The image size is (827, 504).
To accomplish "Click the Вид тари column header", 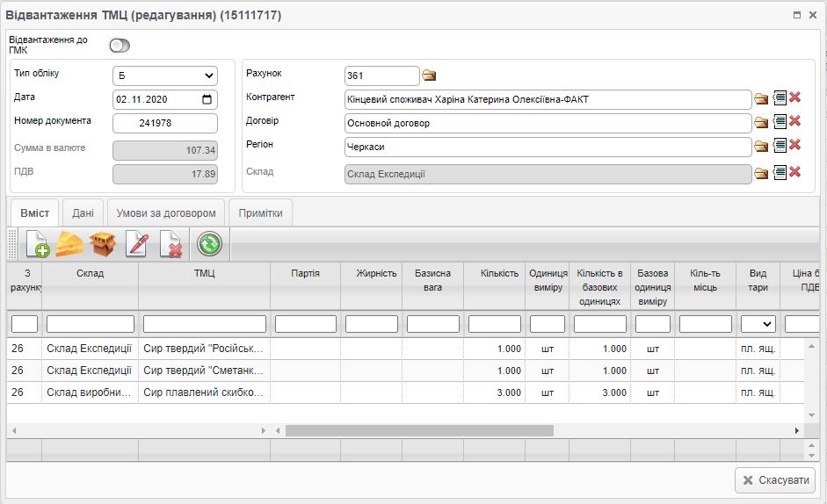I will (758, 286).
